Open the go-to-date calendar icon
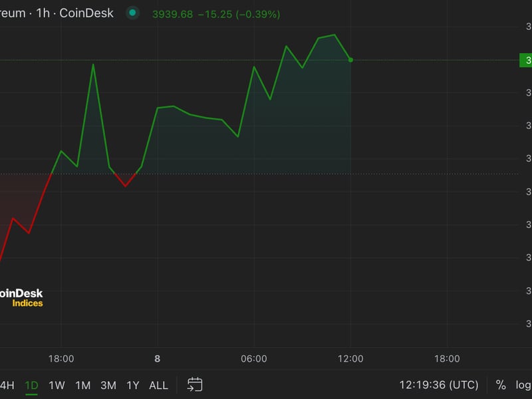The height and width of the screenshot is (399, 532). 194,384
